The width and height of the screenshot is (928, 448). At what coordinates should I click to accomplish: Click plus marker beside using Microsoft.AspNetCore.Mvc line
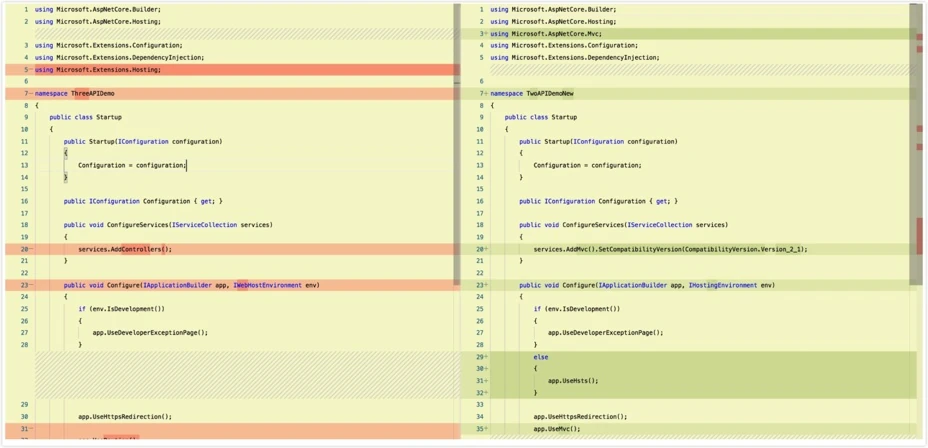486,34
